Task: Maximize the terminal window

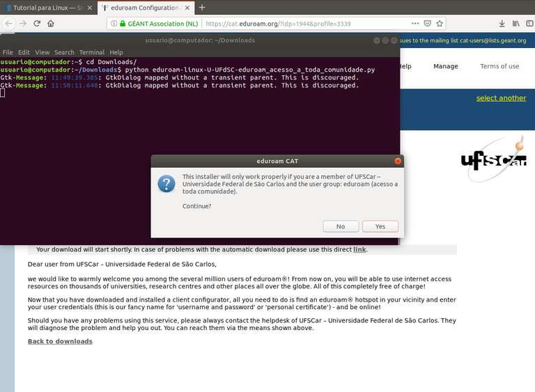Action: [x=385, y=40]
